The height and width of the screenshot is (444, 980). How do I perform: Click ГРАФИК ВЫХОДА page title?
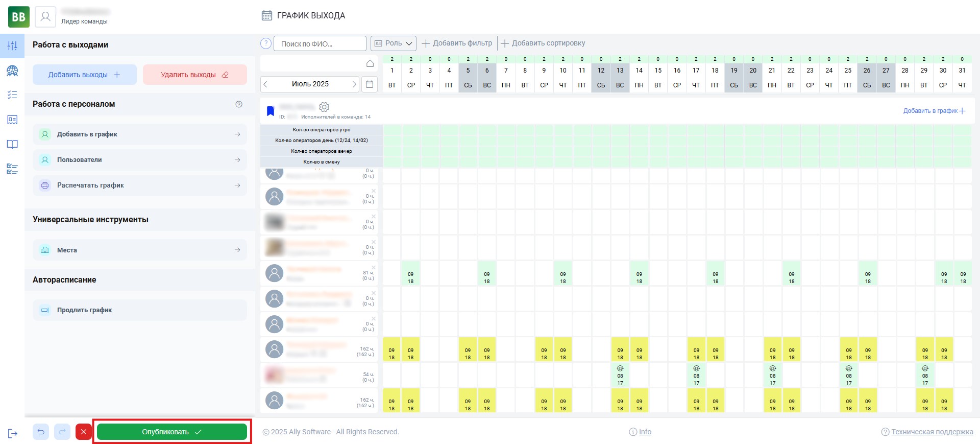(x=311, y=16)
